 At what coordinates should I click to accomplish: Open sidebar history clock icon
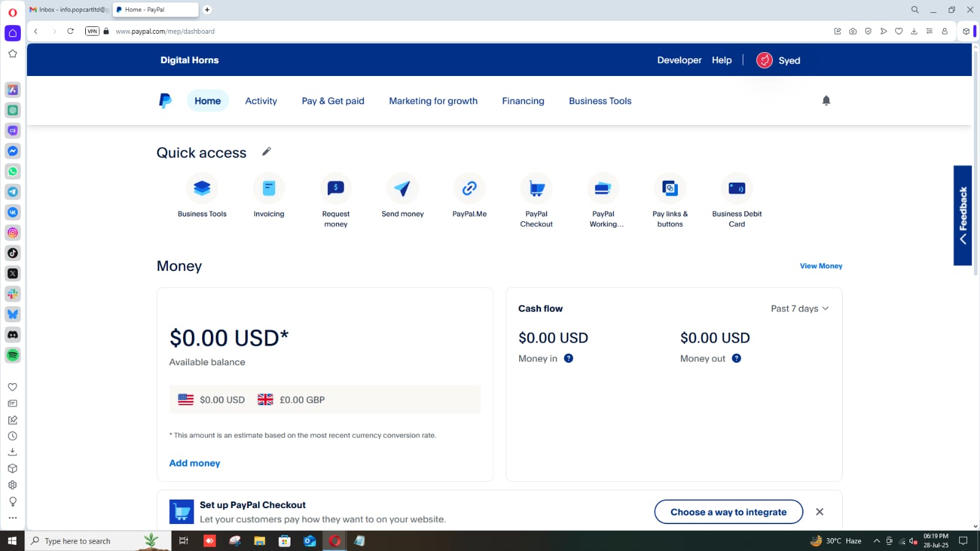point(12,436)
